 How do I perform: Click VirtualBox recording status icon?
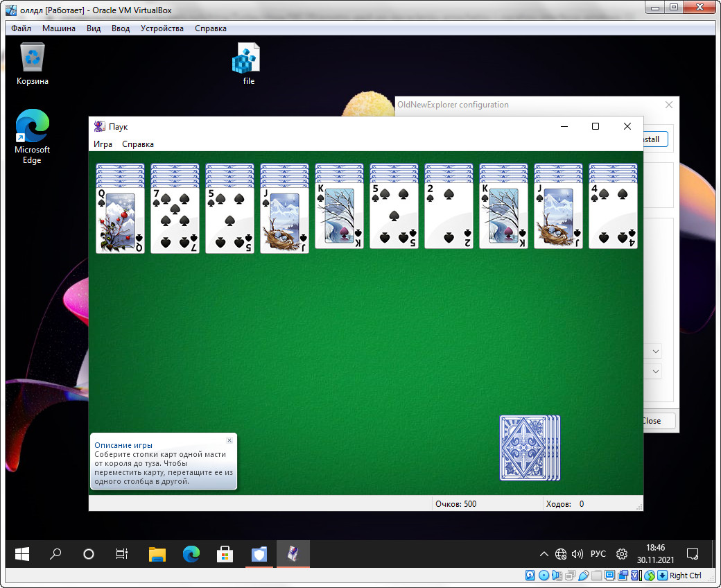[623, 575]
